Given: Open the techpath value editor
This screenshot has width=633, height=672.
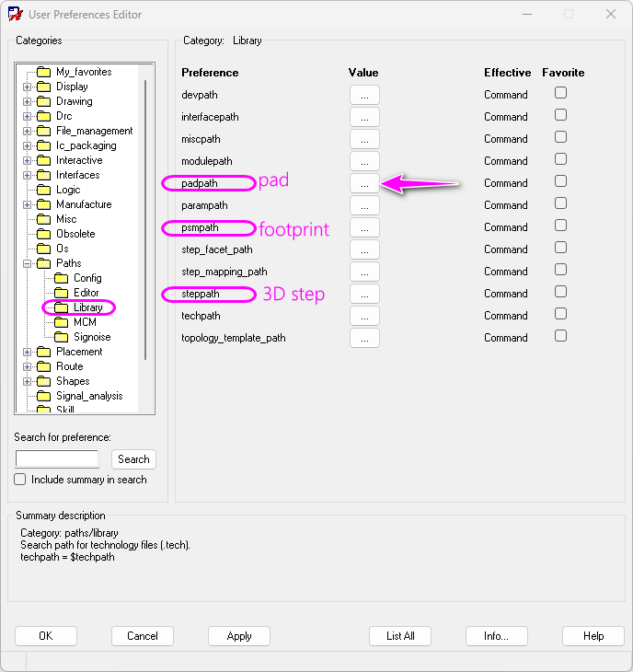Looking at the screenshot, I should coord(364,316).
